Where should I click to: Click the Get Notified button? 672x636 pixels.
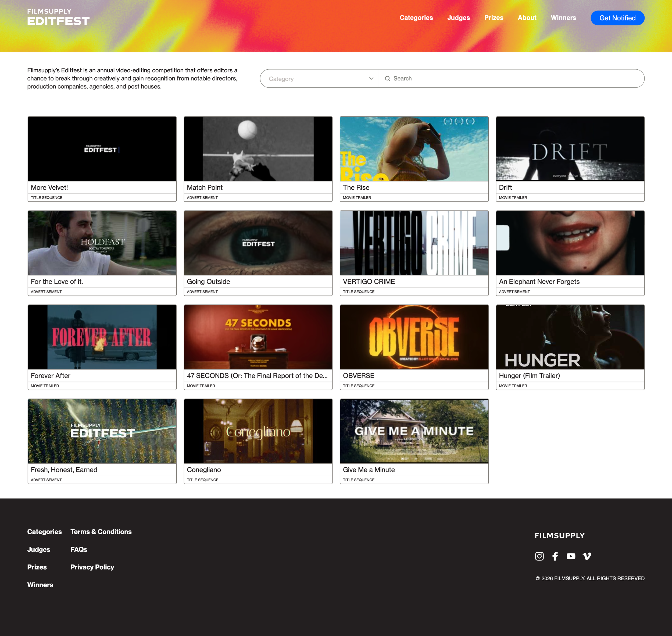(617, 18)
